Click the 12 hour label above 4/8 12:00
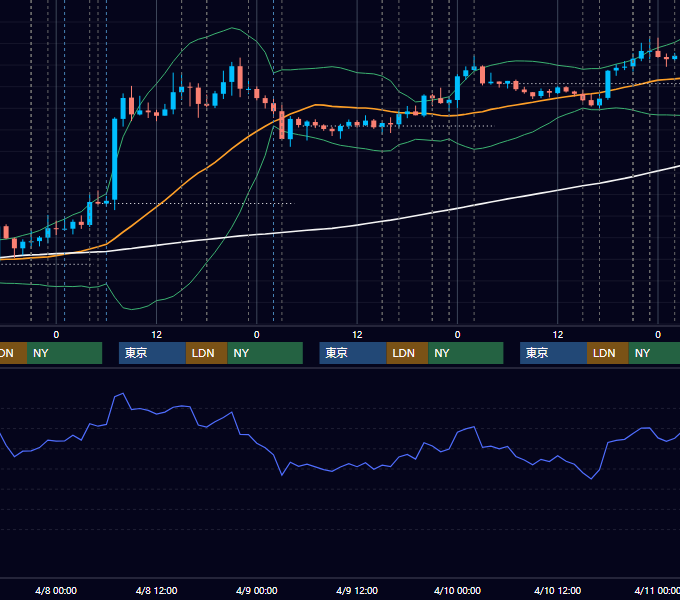Screen dimensions: 680x600 pos(157,335)
